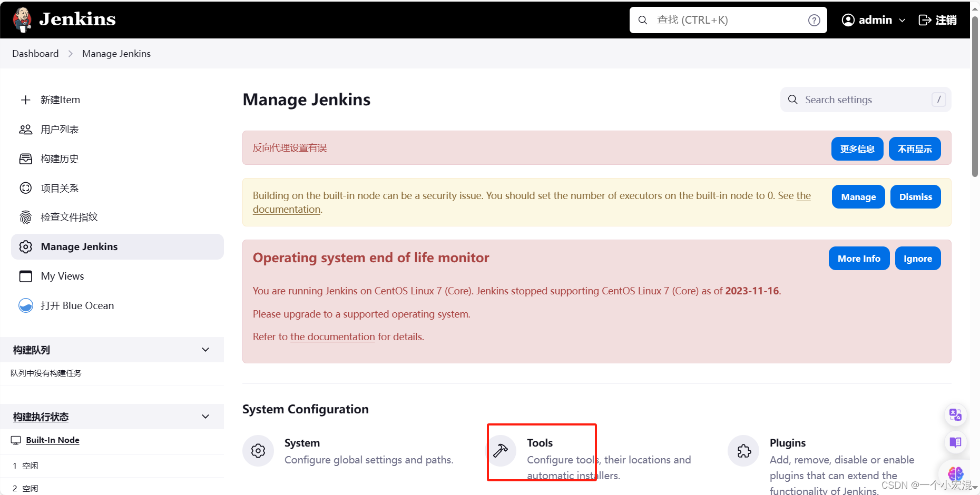Dismiss the built-in node security warning
The height and width of the screenshot is (495, 980).
[x=915, y=196]
